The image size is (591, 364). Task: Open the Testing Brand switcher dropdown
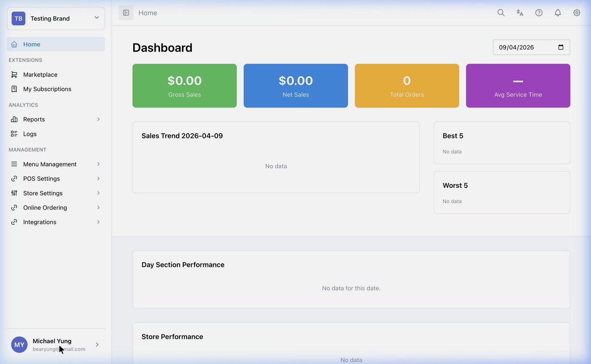point(55,18)
